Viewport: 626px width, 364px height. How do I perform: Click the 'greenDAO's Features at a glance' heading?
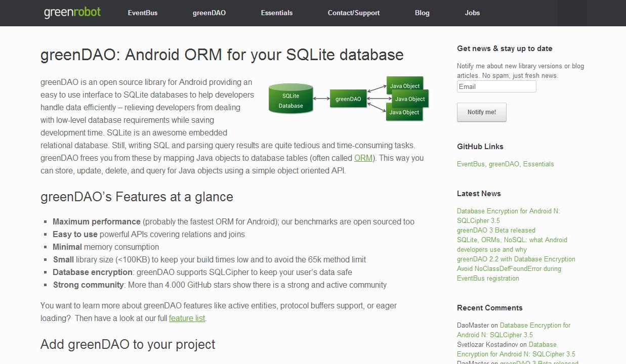click(137, 197)
